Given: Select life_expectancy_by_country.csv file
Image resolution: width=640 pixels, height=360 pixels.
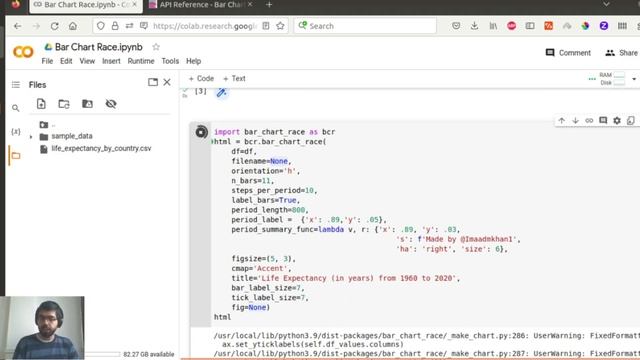Looking at the screenshot, I should click(x=101, y=149).
